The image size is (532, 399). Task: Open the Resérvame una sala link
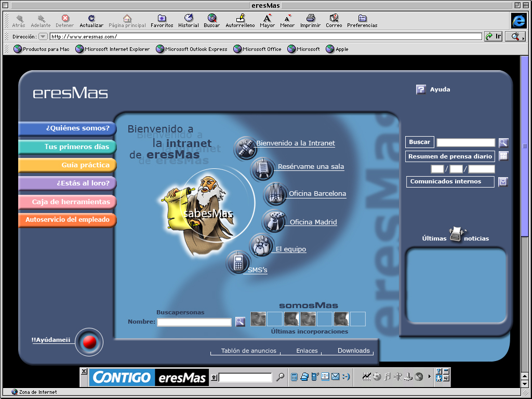[311, 167]
